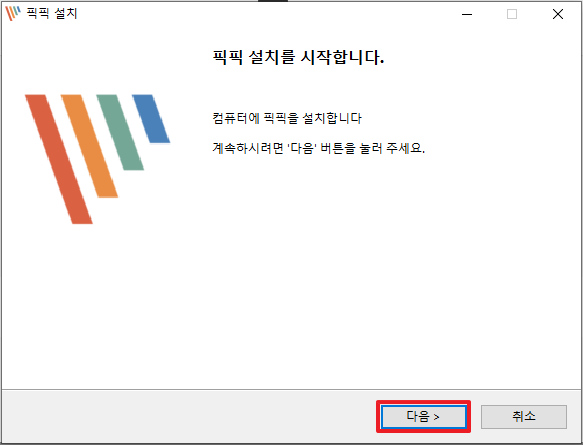Click the text '컴퓨터에 픽픽을 설치합니다'
Image resolution: width=583 pixels, height=445 pixels.
coord(287,118)
